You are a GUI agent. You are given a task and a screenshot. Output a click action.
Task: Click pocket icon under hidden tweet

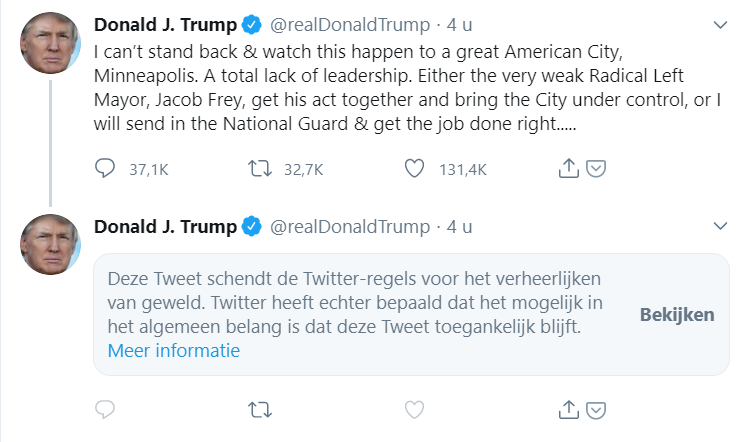(x=594, y=409)
